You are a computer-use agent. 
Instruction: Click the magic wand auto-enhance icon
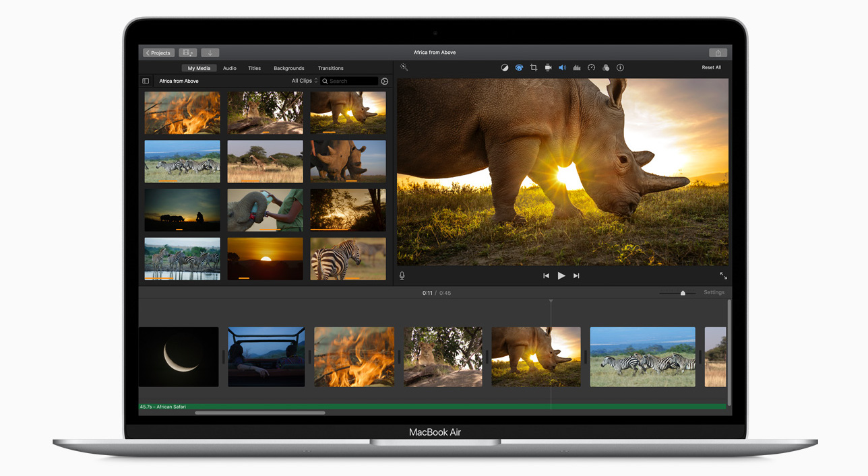click(404, 67)
